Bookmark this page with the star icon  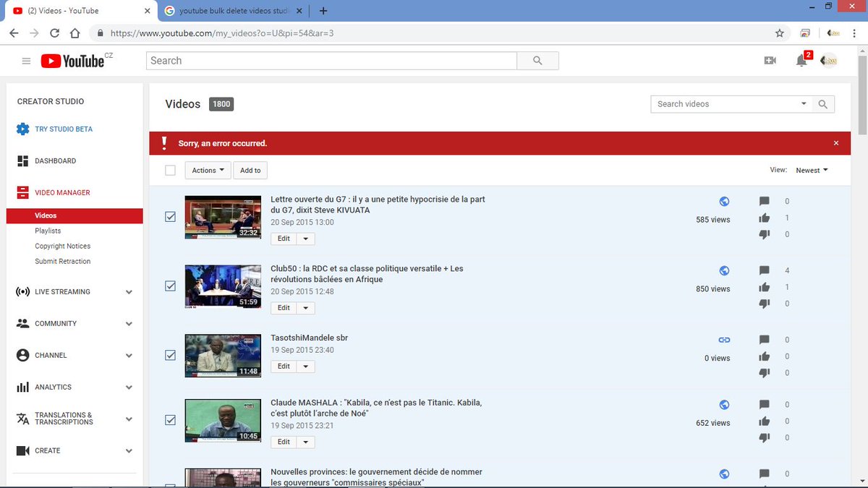779,33
